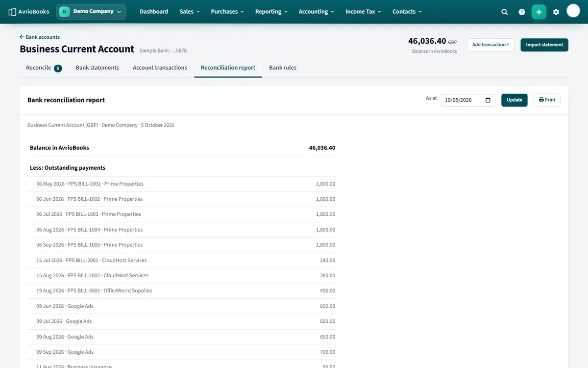The height and width of the screenshot is (368, 588).
Task: Print the bank reconciliation report
Action: click(x=547, y=100)
